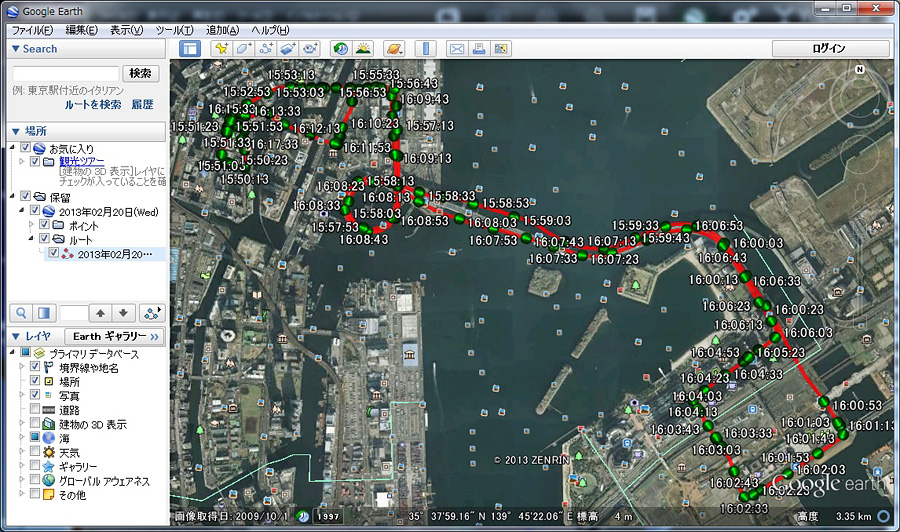
Task: Show sunlight across the landscape
Action: coord(363,49)
